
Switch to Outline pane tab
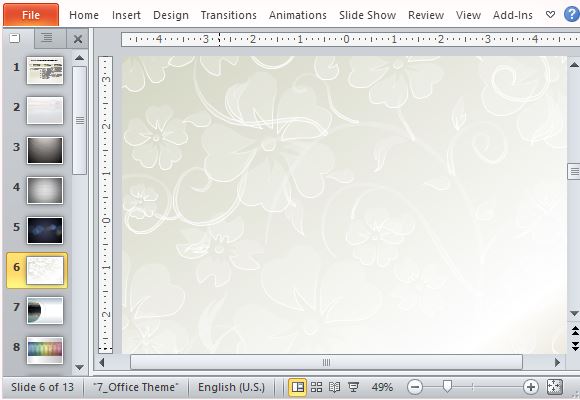[47, 38]
